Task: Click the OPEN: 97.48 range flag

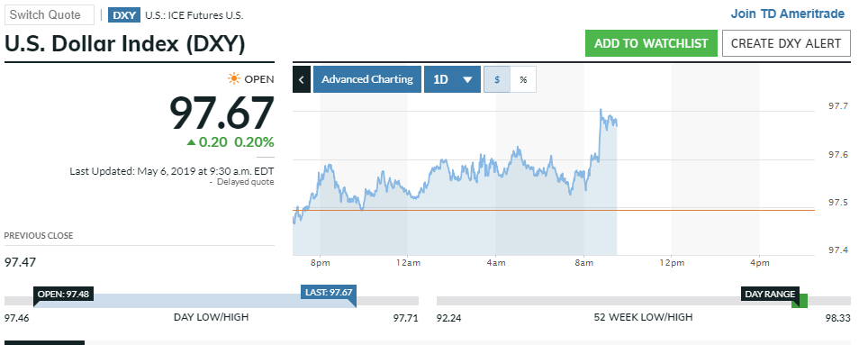Action: point(63,293)
